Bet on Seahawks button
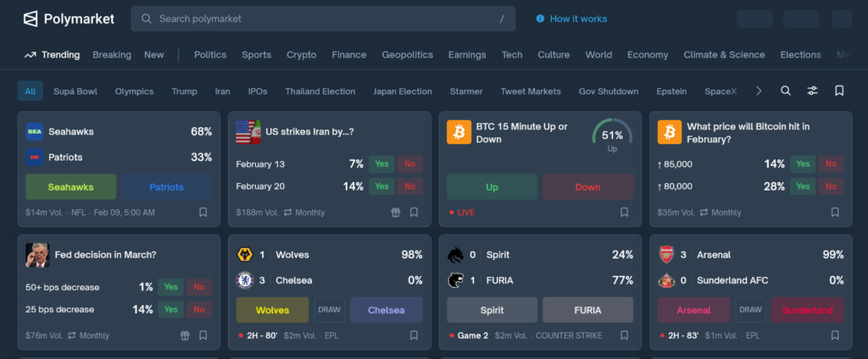This screenshot has width=868, height=359. pyautogui.click(x=71, y=187)
